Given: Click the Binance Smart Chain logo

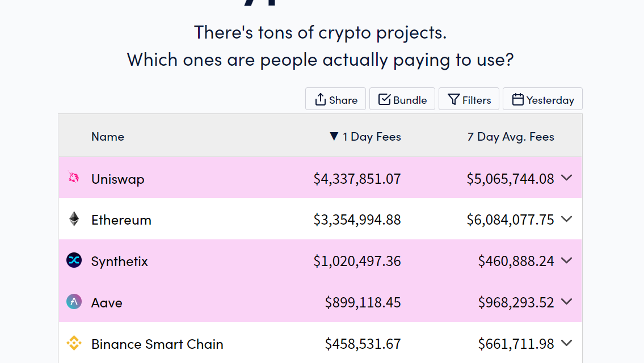Looking at the screenshot, I should (73, 343).
